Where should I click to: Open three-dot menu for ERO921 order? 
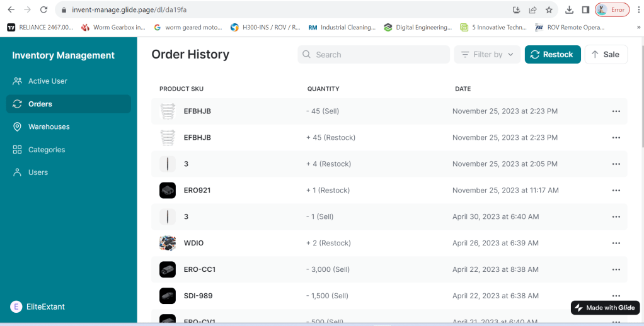616,190
